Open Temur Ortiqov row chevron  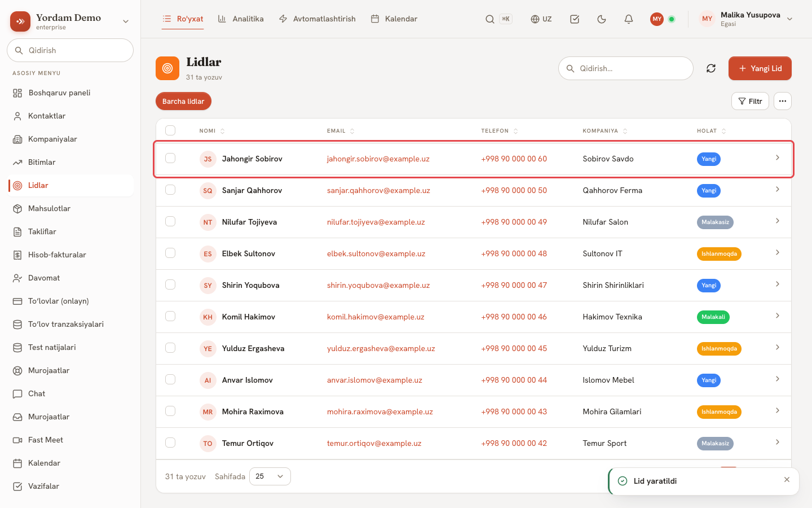click(x=778, y=442)
